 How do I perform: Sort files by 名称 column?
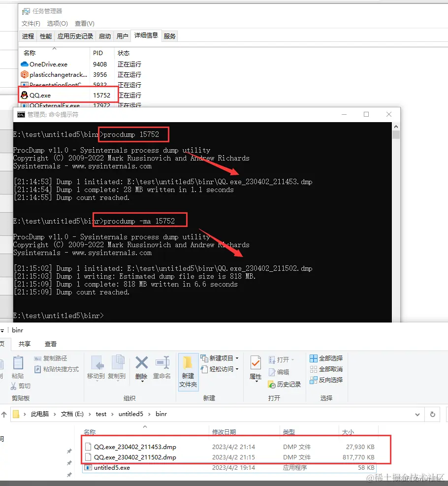90,432
